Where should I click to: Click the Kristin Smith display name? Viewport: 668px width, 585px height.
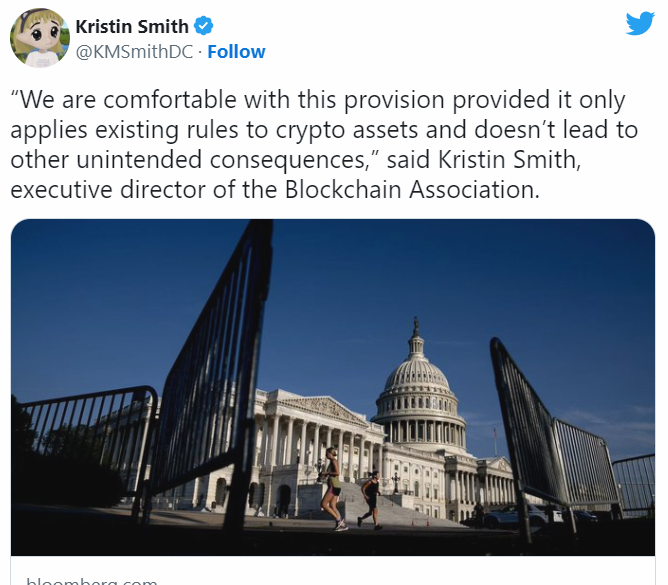[x=132, y=26]
